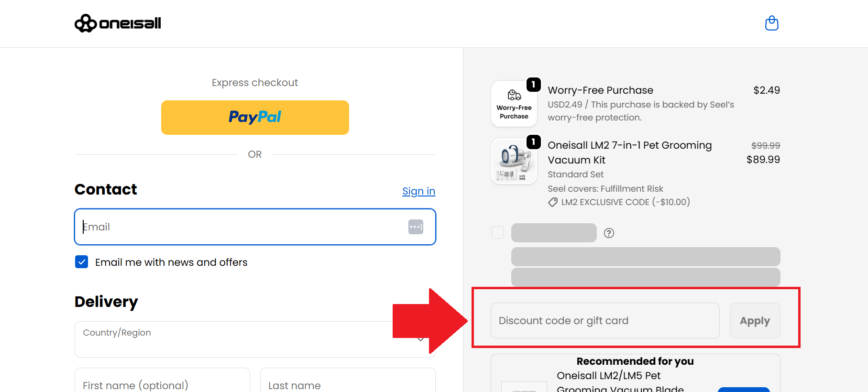
Task: Click the Sign in link
Action: (418, 191)
